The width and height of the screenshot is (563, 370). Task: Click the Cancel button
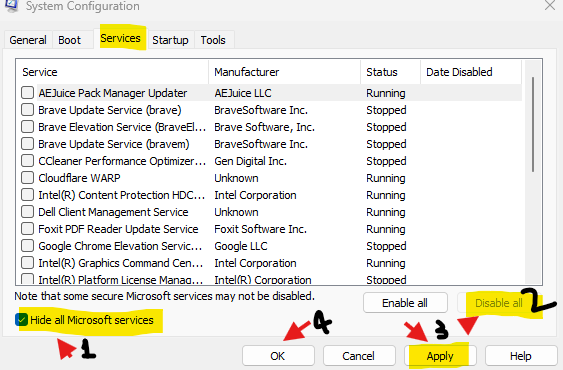[359, 356]
